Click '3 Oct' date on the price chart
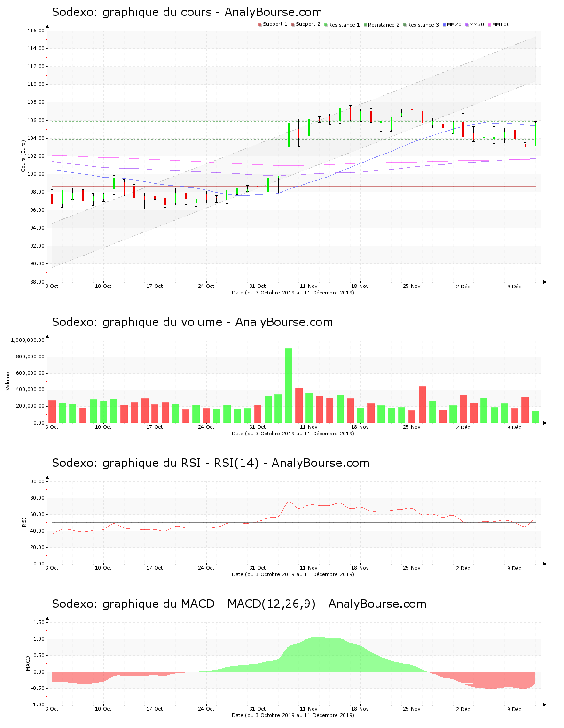The width and height of the screenshot is (564, 728). (52, 286)
